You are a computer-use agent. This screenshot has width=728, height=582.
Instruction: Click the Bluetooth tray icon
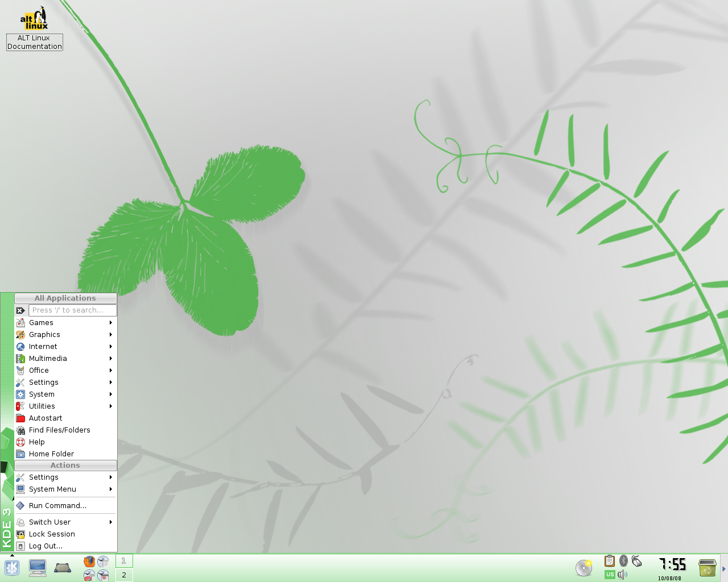click(x=623, y=561)
